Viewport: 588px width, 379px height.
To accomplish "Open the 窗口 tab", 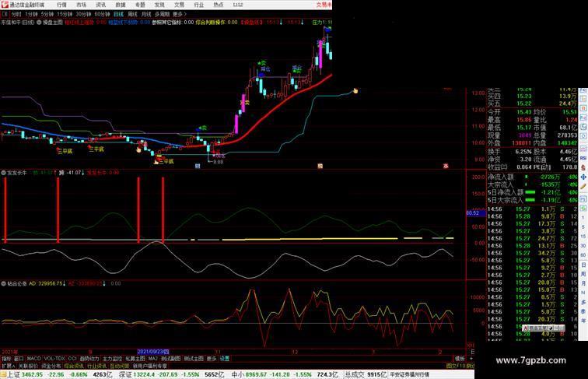I will pos(19,359).
